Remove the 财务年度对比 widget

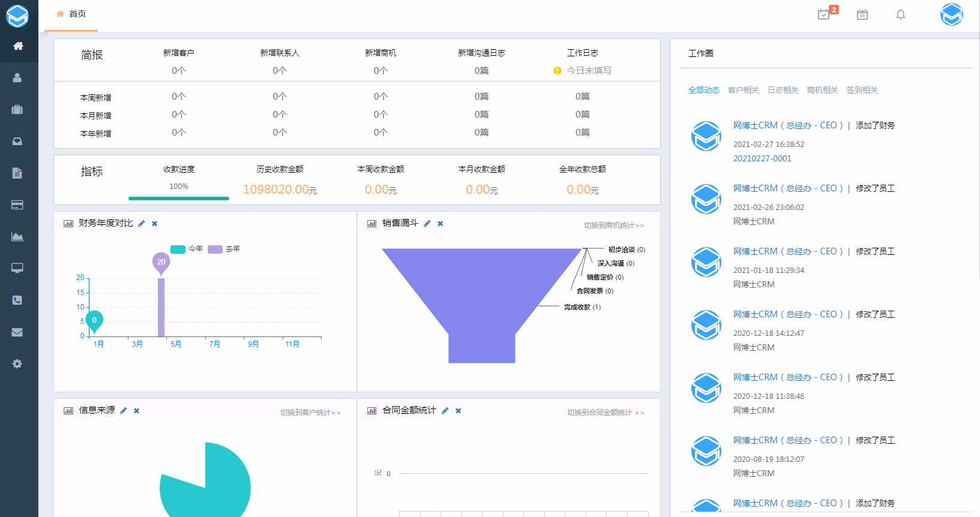pos(154,224)
